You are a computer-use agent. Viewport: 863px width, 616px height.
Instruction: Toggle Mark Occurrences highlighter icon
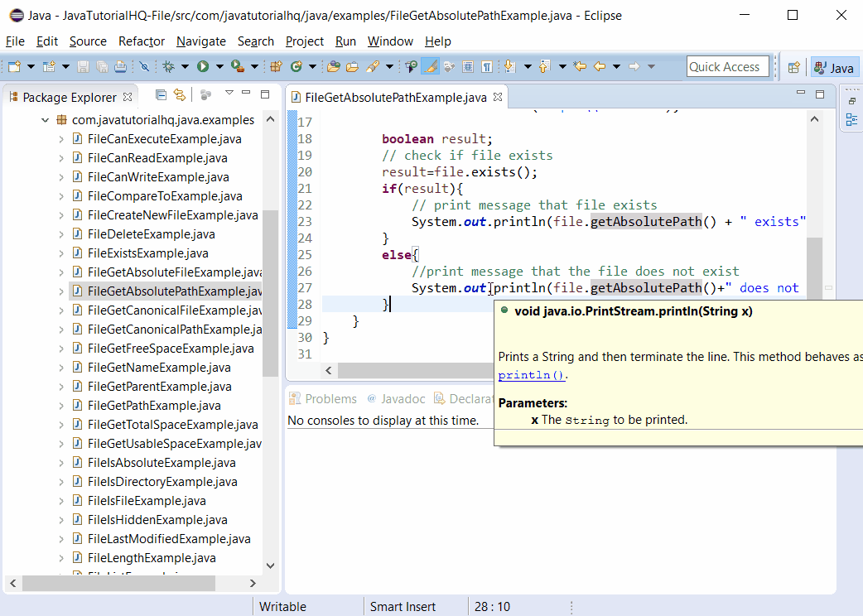431,66
